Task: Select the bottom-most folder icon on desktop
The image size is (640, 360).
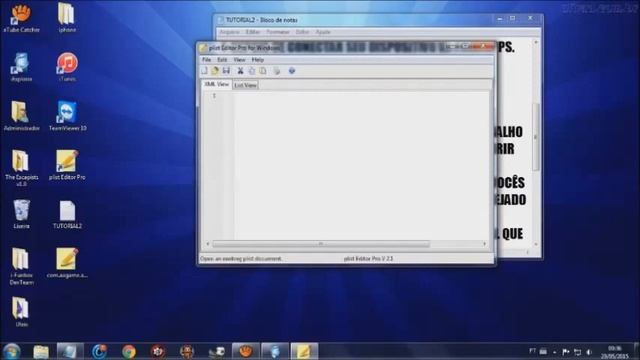Action: click(x=21, y=312)
